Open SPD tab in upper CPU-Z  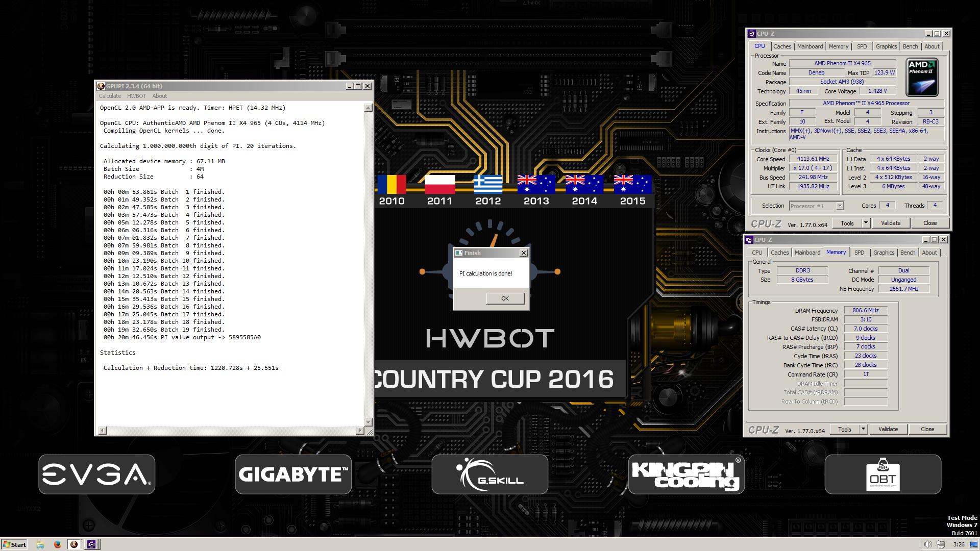click(862, 46)
